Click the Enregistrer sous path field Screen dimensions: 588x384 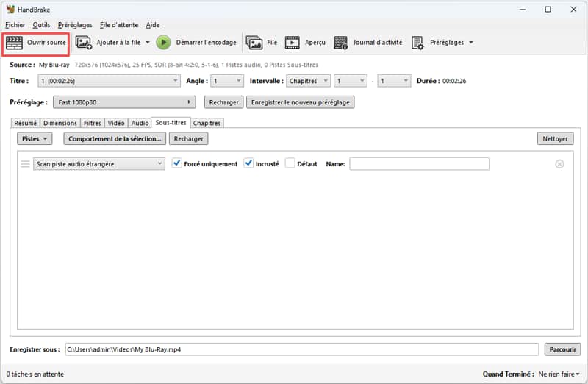(302, 349)
